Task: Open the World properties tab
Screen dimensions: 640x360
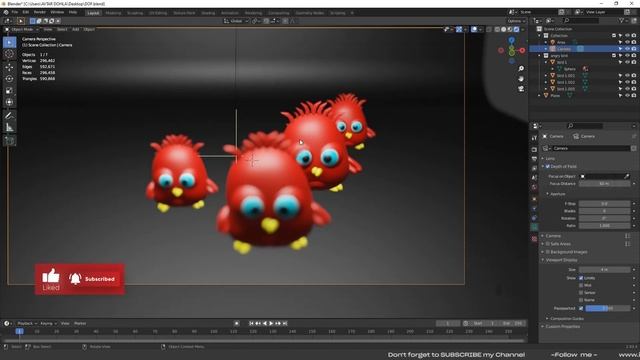Action: point(534,187)
